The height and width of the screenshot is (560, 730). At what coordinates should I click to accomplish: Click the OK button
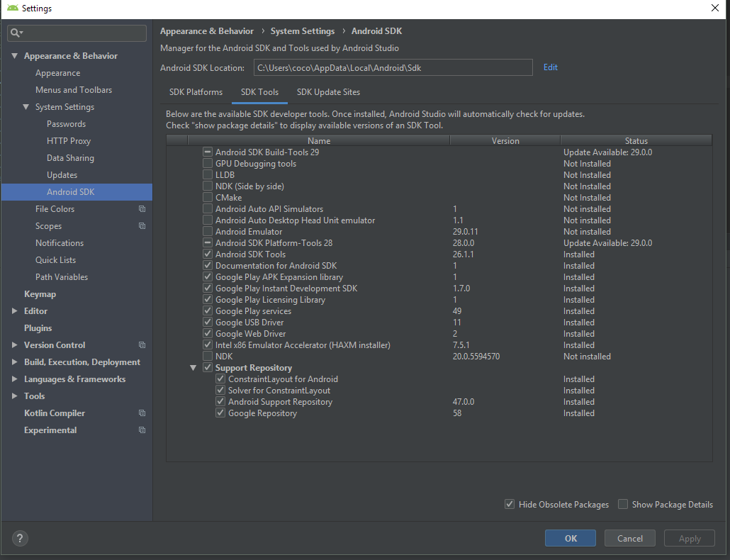tap(571, 538)
